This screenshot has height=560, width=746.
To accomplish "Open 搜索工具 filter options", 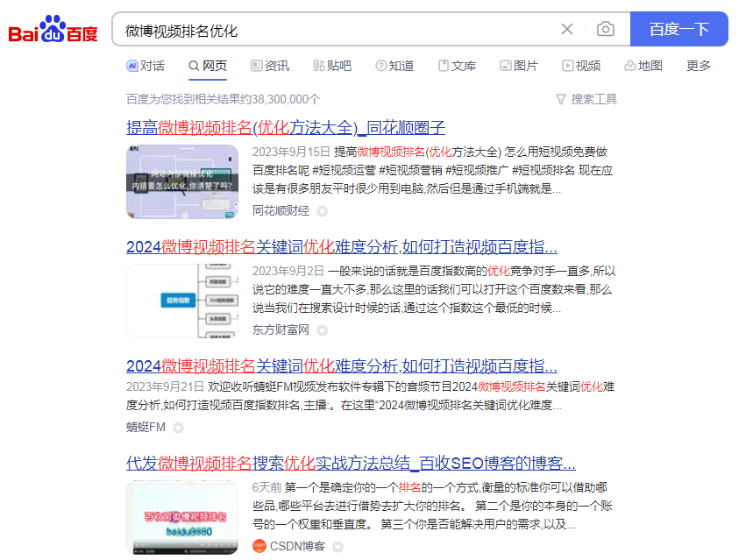I will point(586,99).
